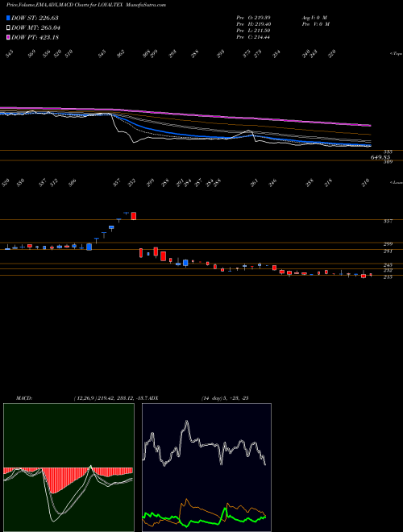
Task: Click the '(14 day) 5, +23, -25' ADX values
Action: click(x=225, y=398)
